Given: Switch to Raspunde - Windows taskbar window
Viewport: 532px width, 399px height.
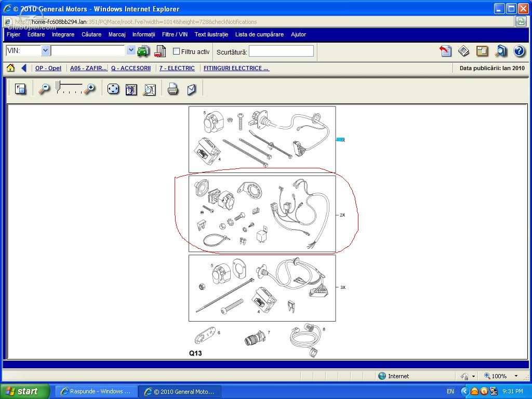Looking at the screenshot, I should (96, 391).
